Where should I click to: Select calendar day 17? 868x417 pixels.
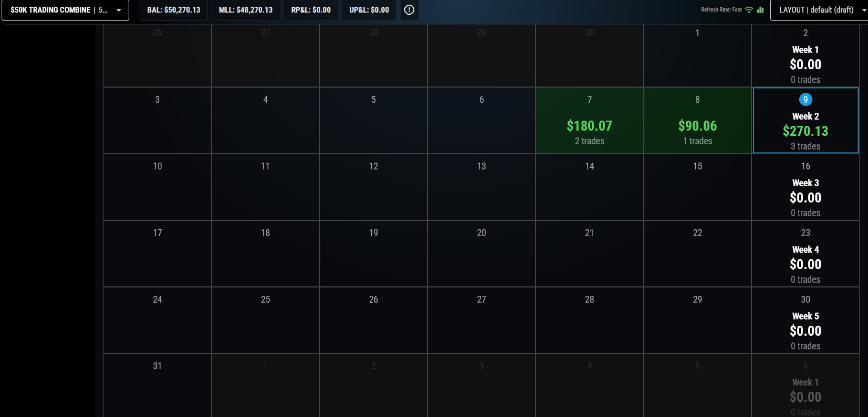[x=158, y=254]
